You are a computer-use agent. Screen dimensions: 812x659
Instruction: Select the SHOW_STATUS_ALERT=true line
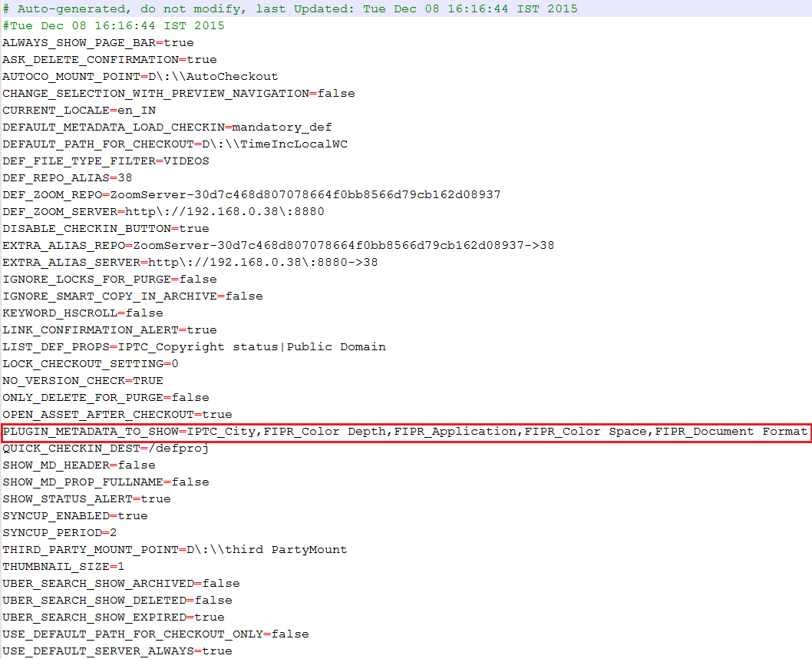[87, 499]
